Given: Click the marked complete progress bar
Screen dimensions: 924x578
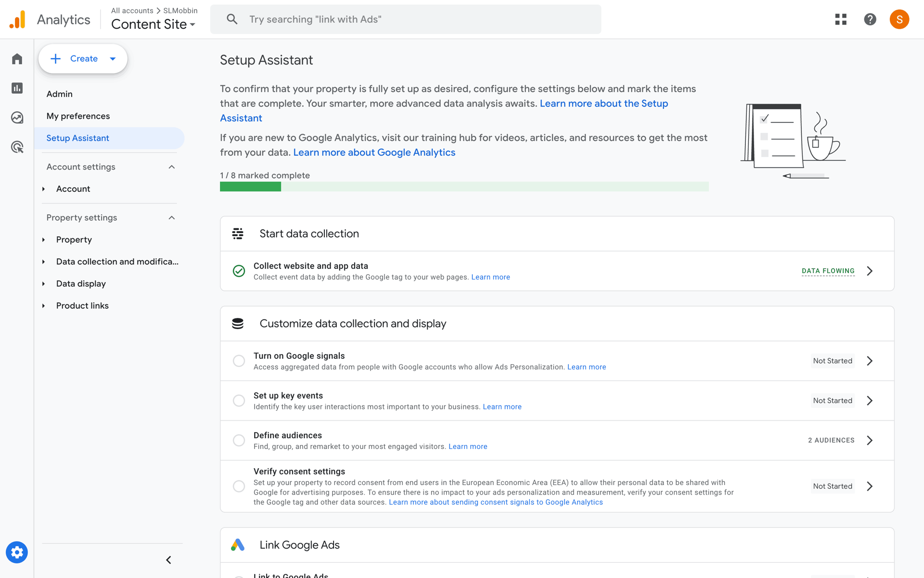Looking at the screenshot, I should 464,187.
